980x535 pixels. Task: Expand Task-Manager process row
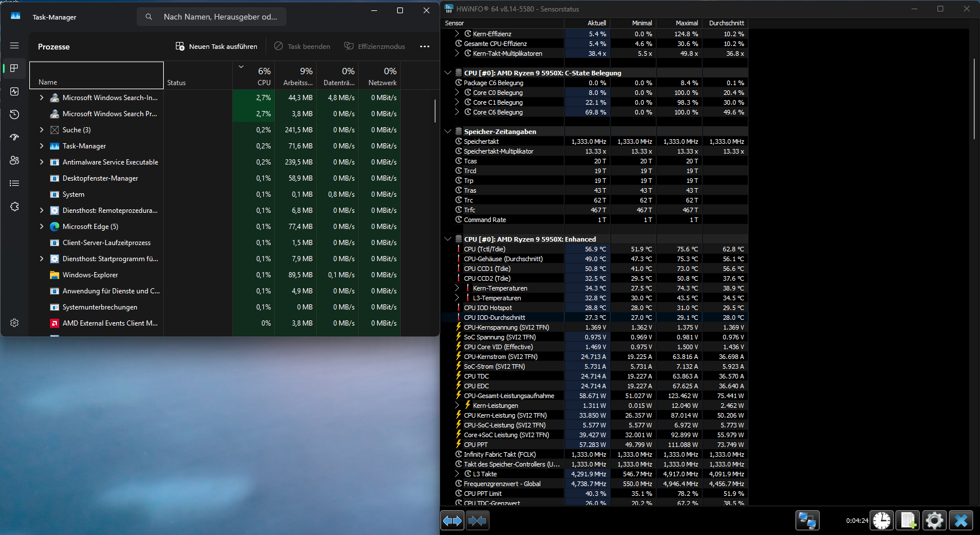click(41, 146)
